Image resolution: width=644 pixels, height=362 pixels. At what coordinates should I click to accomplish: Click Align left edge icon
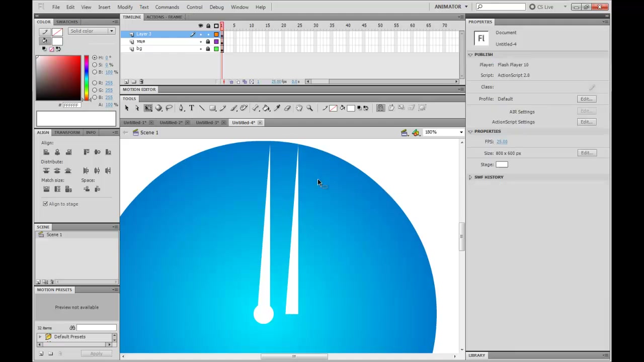(46, 152)
